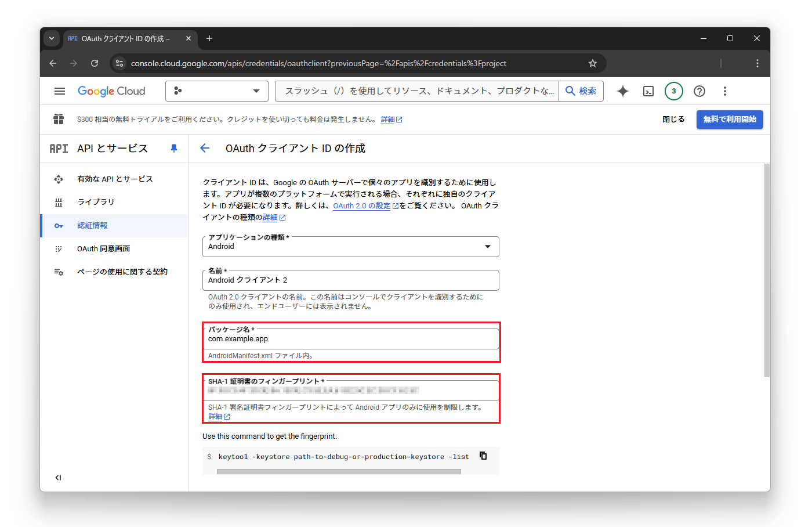This screenshot has width=812, height=527.
Task: Click the OAuth browser tab
Action: (x=129, y=39)
